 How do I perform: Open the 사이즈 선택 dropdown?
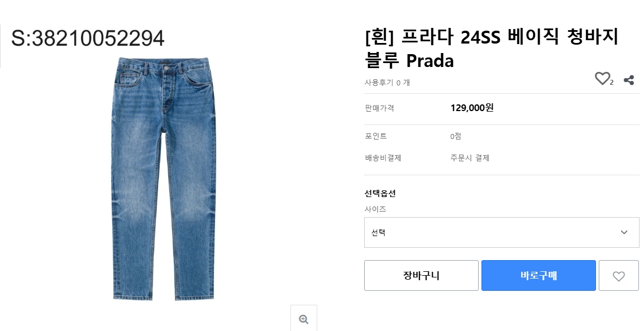(x=502, y=232)
